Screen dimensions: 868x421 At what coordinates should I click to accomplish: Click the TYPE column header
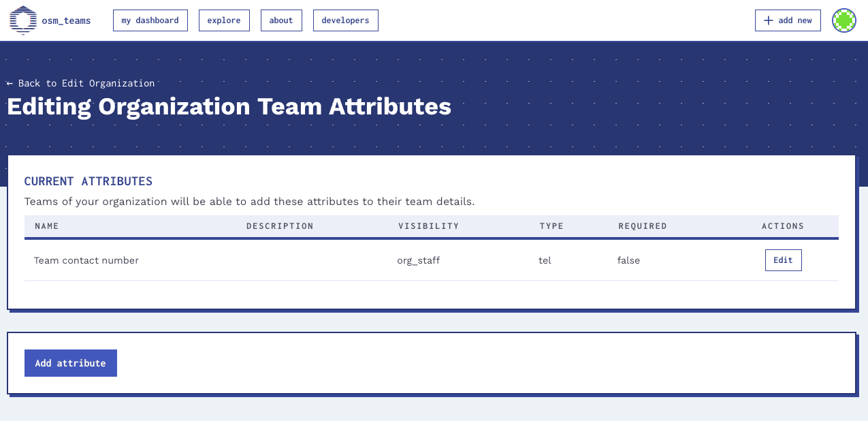pyautogui.click(x=551, y=225)
